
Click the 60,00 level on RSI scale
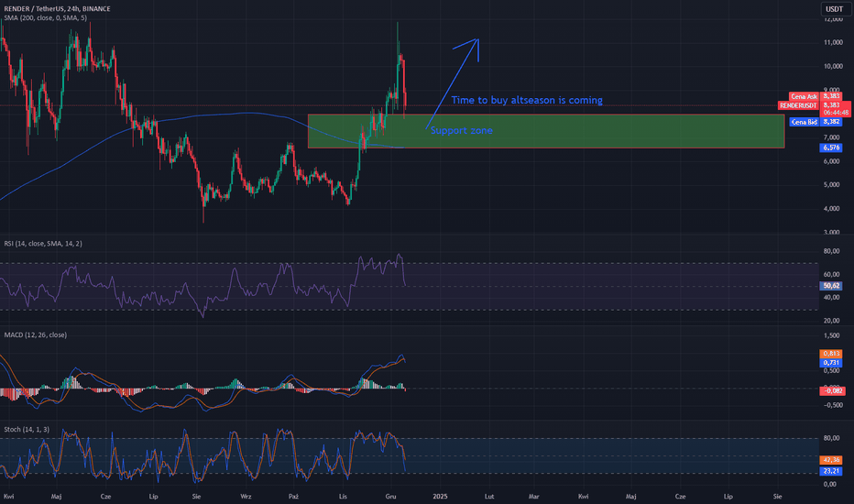coord(831,275)
